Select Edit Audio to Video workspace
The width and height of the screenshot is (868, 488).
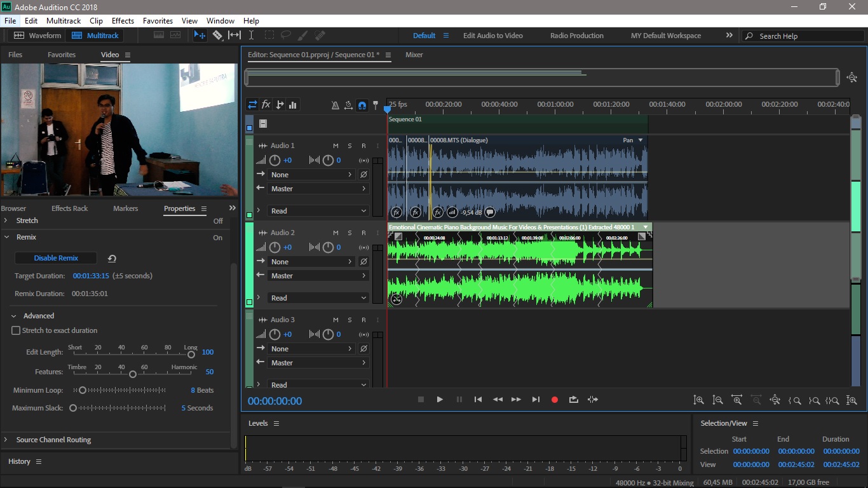(493, 36)
